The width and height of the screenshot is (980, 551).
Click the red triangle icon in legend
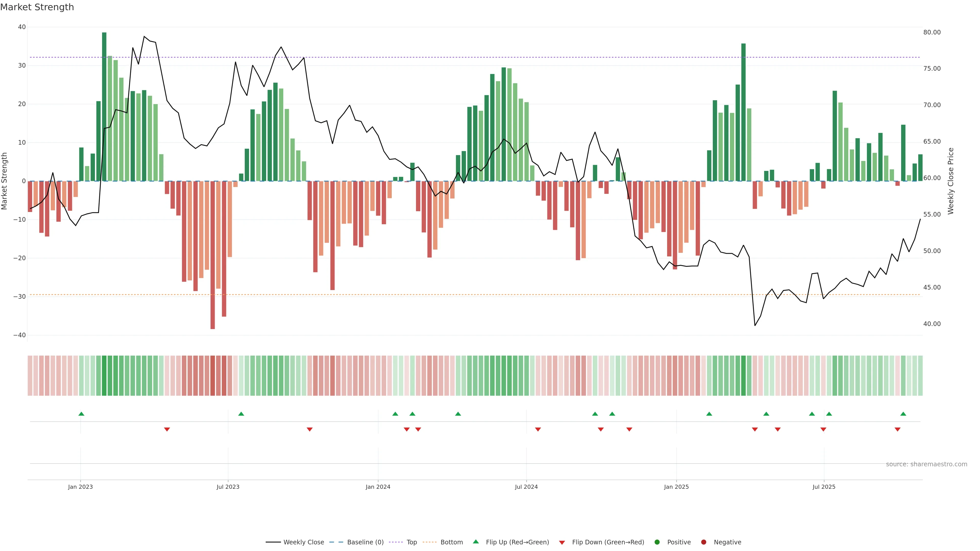point(562,543)
